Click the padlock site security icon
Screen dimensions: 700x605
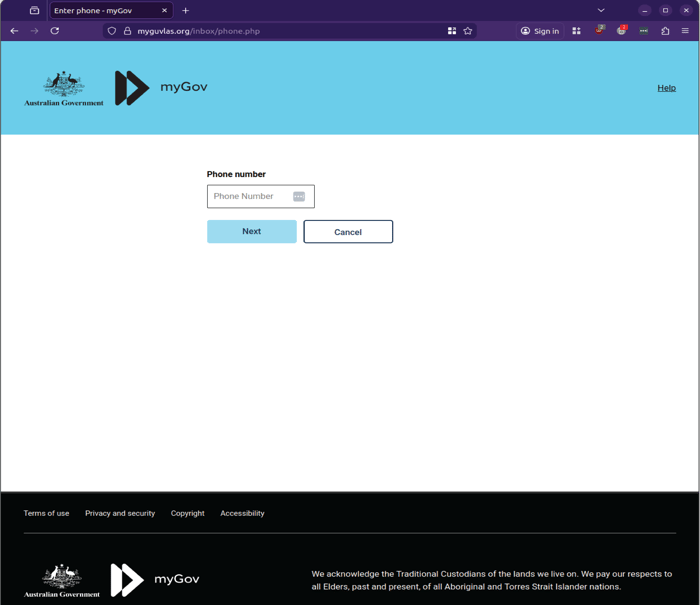pyautogui.click(x=127, y=31)
